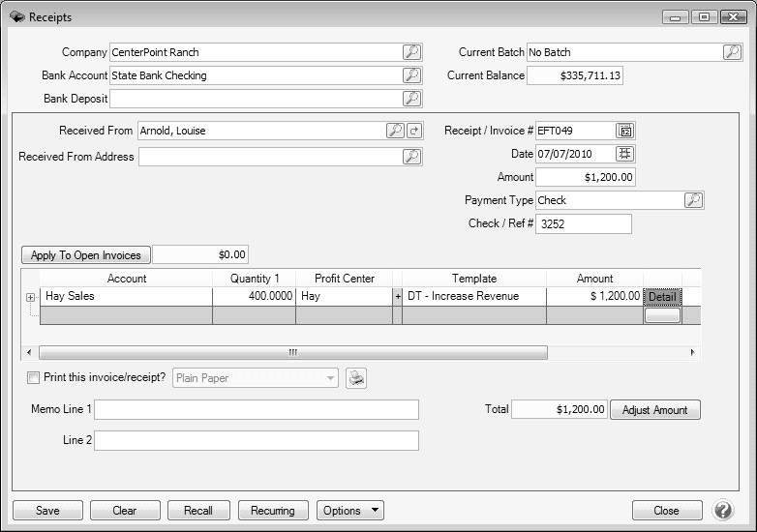Open the Received From lookup magnifier
Screen dimensions: 757x532
(395, 131)
